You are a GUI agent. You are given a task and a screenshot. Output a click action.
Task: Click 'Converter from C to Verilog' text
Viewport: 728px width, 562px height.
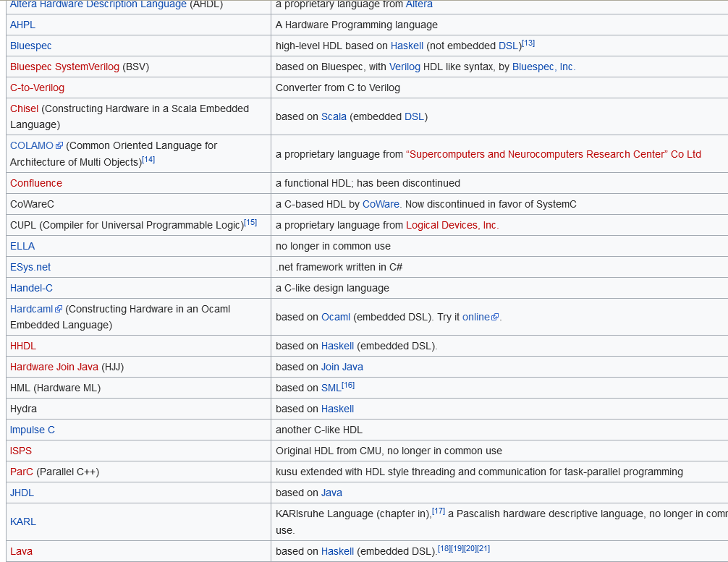tap(337, 88)
